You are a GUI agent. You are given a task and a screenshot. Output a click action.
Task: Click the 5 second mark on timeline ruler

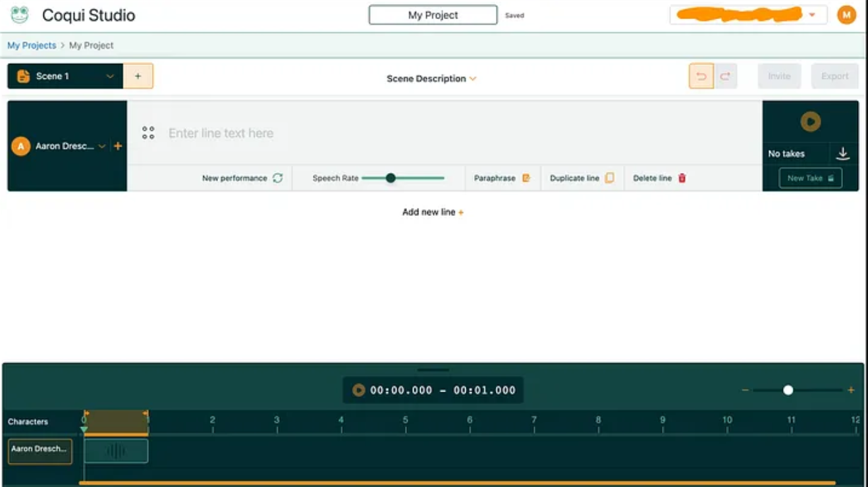click(x=405, y=420)
